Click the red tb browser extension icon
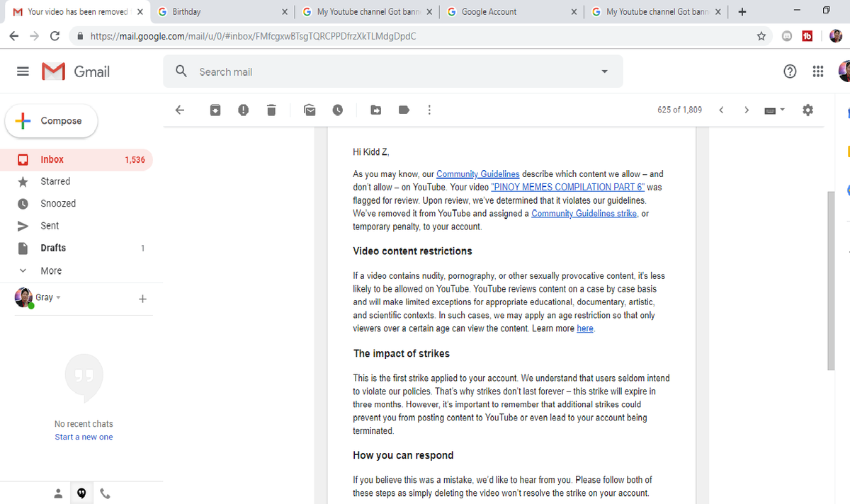Image resolution: width=850 pixels, height=504 pixels. 807,36
